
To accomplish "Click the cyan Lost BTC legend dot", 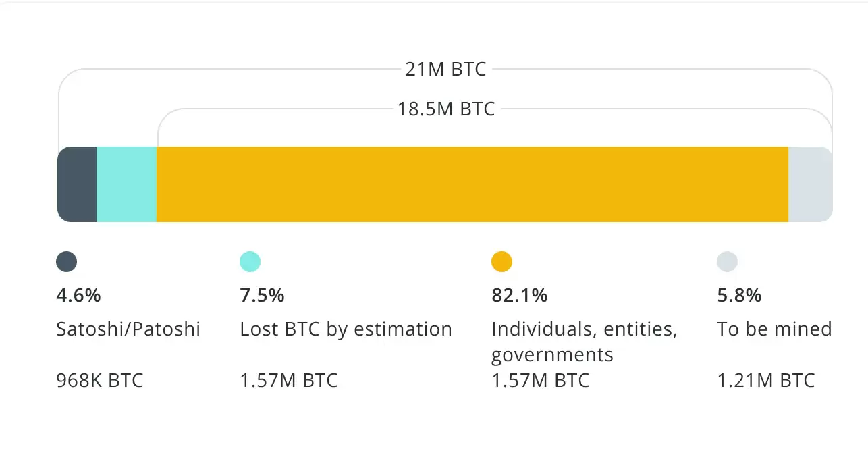I will coord(250,261).
